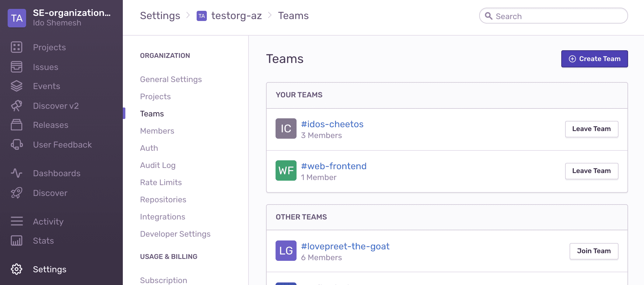Open the Audit Log settings page
The height and width of the screenshot is (285, 644).
(x=157, y=165)
